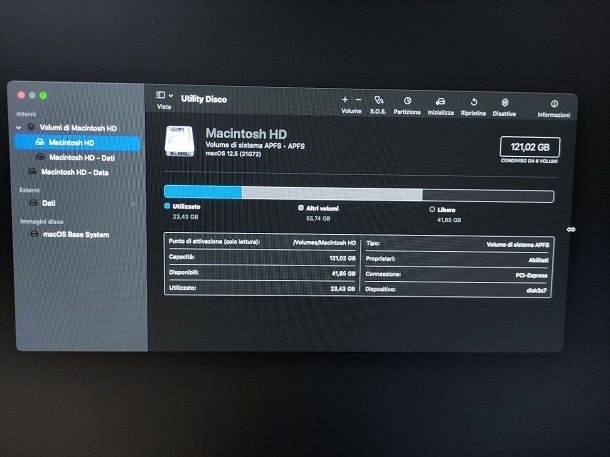Click the Altri volumi legend swatch

pyautogui.click(x=301, y=208)
